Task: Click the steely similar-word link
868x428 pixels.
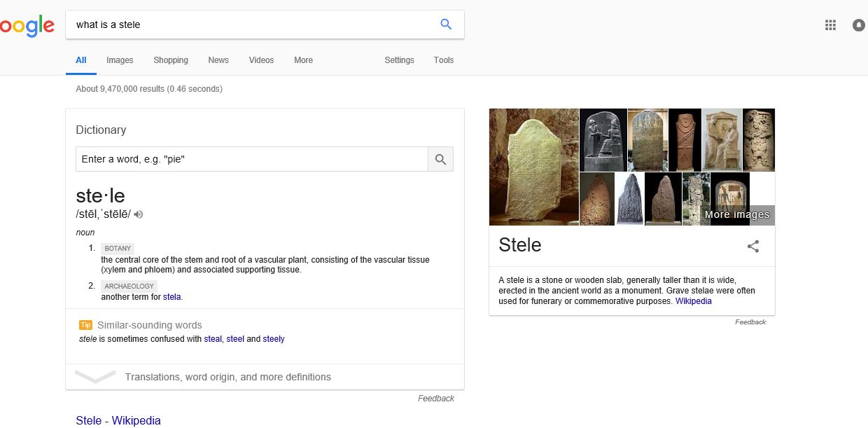Action: pos(274,339)
